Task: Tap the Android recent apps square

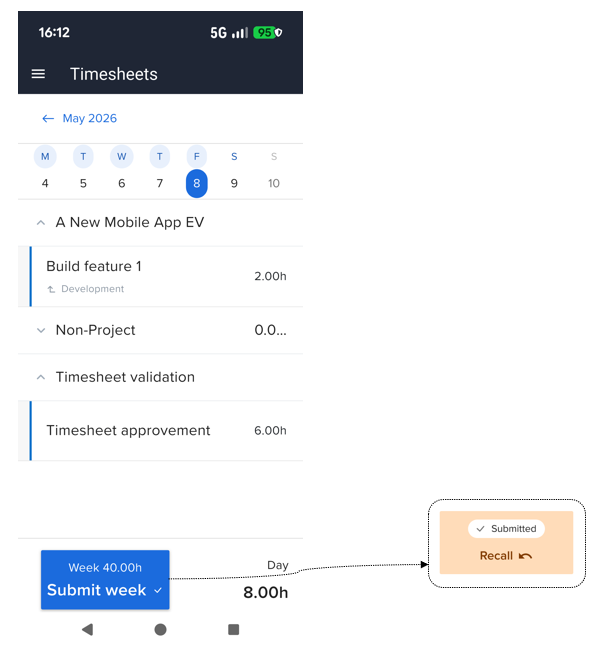Action: click(233, 629)
